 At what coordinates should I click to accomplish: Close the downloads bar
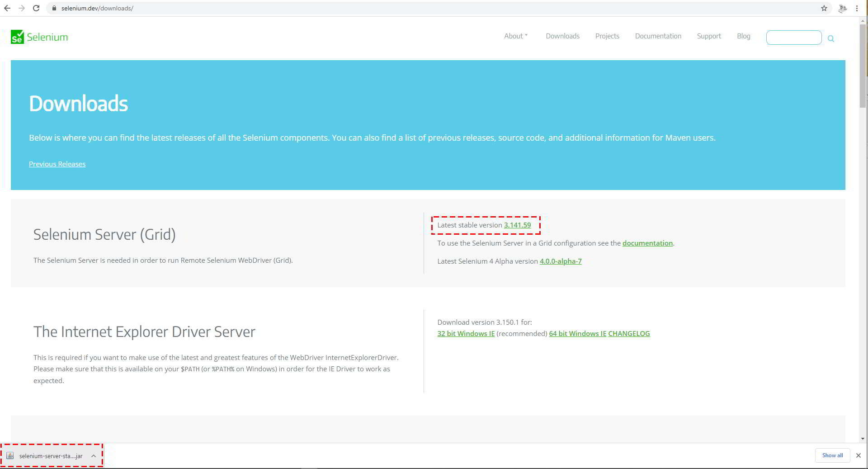859,455
